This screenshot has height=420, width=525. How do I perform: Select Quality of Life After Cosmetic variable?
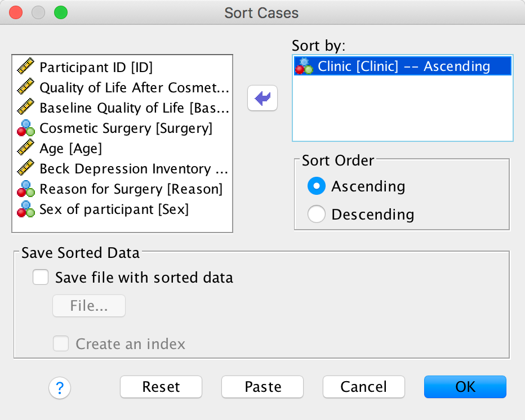pyautogui.click(x=134, y=88)
